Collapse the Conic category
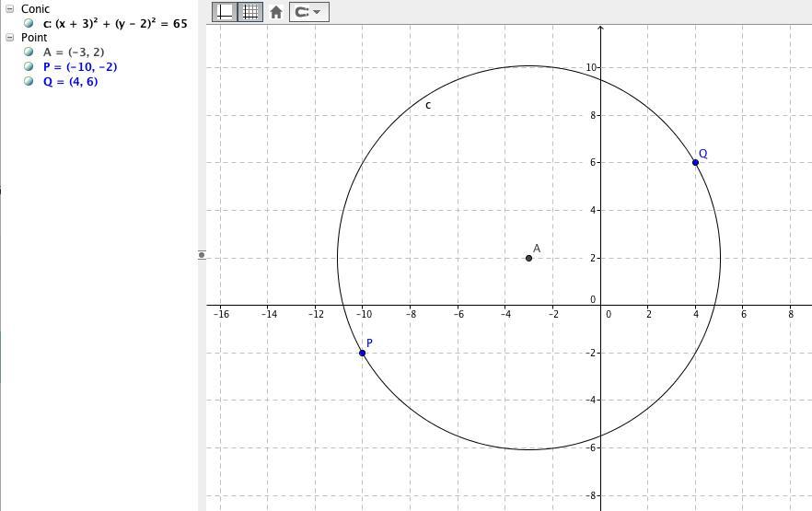This screenshot has height=511, width=812. [10, 9]
